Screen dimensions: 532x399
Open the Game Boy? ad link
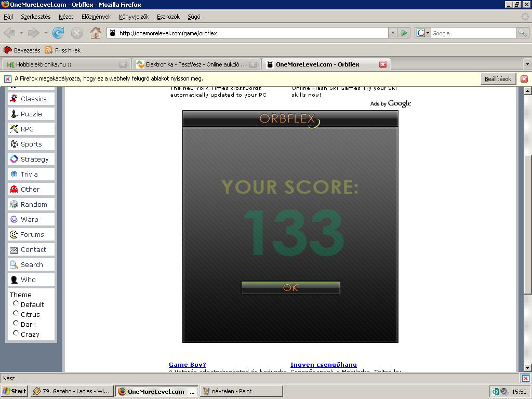tap(187, 365)
